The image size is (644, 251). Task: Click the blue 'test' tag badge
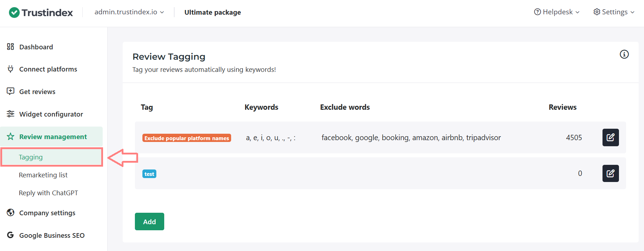tap(149, 174)
